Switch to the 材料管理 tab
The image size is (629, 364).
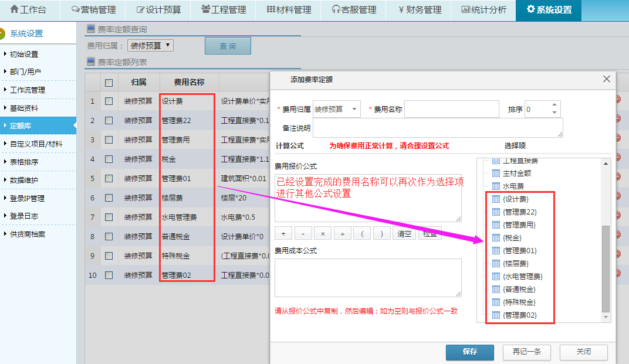289,10
